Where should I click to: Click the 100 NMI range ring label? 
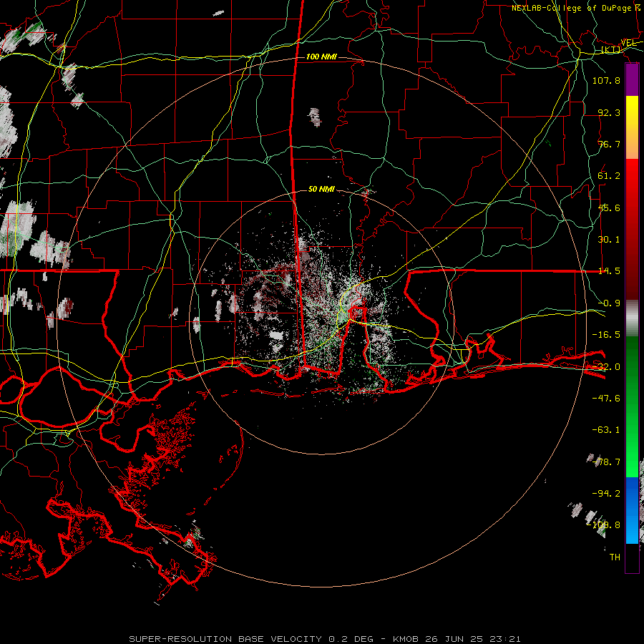click(321, 57)
